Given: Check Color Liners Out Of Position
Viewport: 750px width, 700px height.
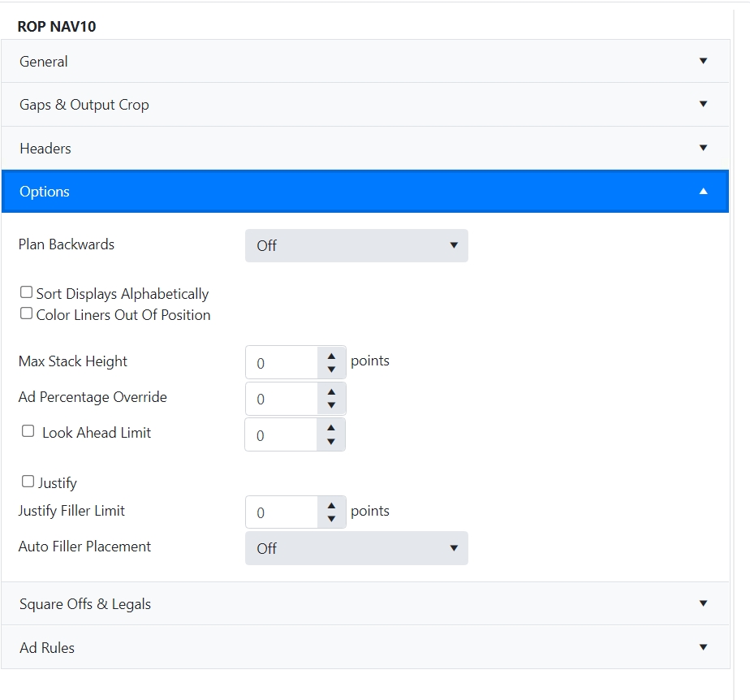Looking at the screenshot, I should tap(27, 313).
